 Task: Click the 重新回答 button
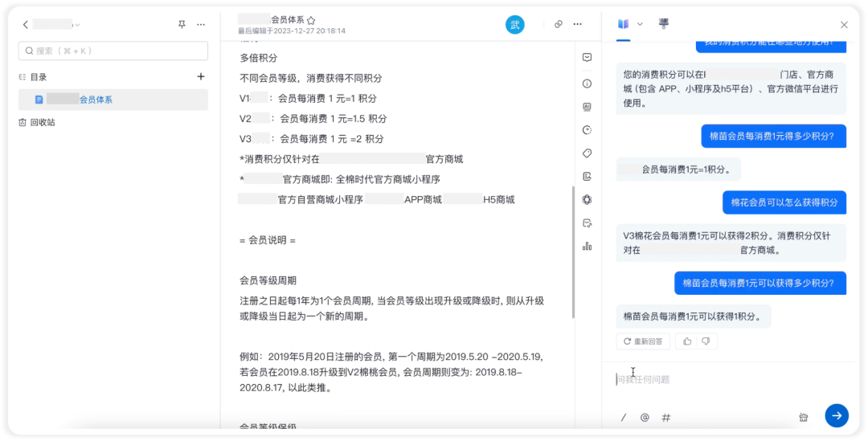click(x=643, y=341)
